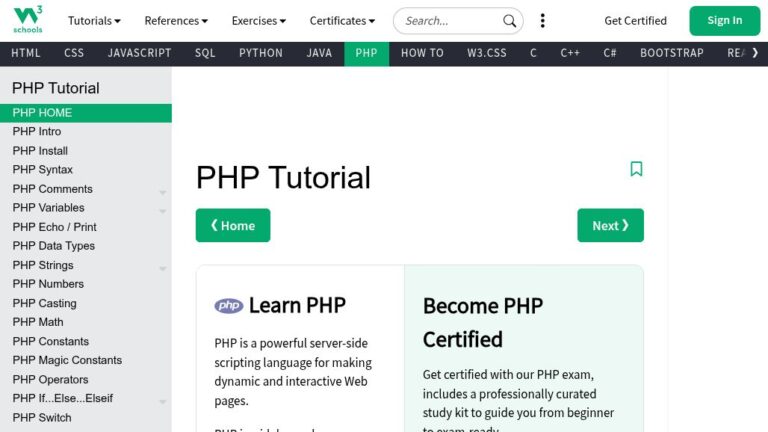768x432 pixels.
Task: Expand the PHP Comments submenu arrow
Action: click(x=163, y=192)
